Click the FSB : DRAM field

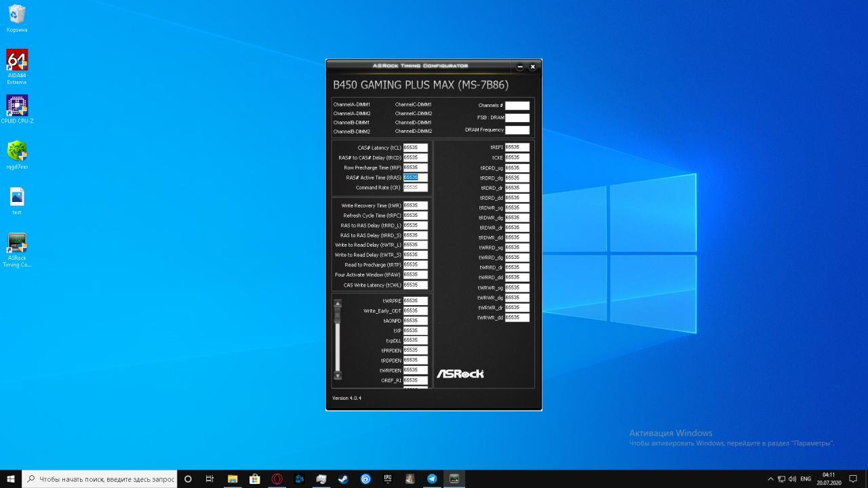pyautogui.click(x=517, y=118)
